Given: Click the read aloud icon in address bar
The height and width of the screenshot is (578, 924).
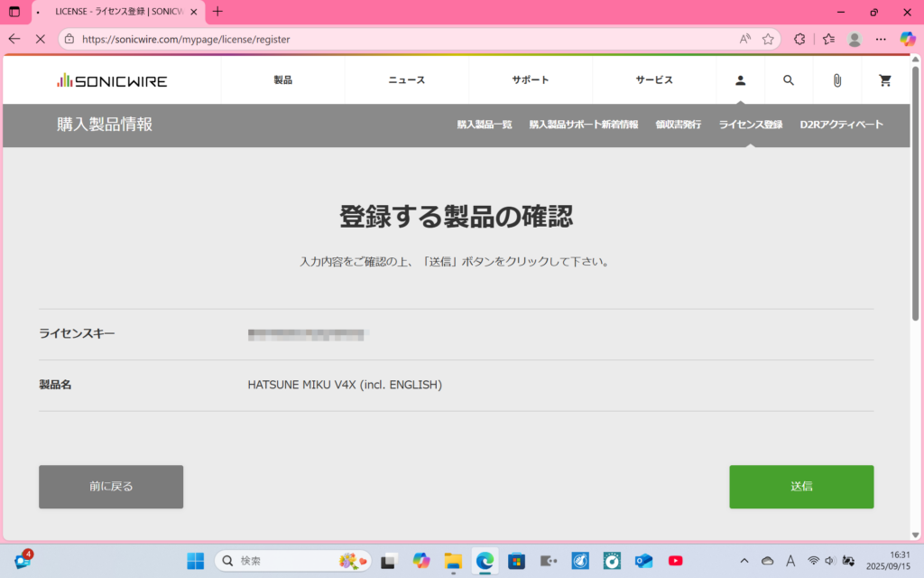Looking at the screenshot, I should (745, 40).
